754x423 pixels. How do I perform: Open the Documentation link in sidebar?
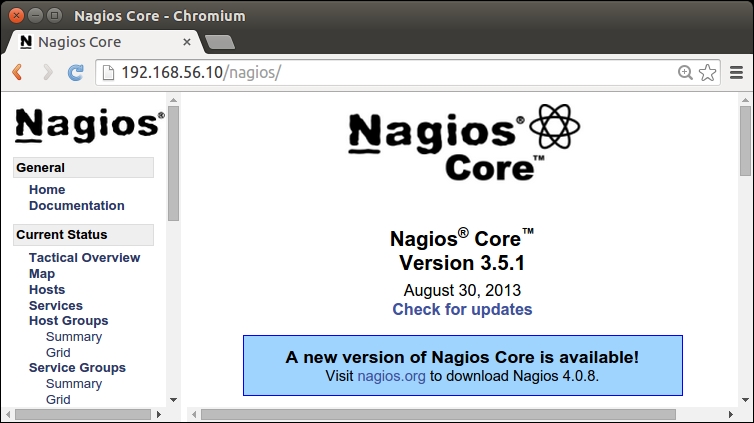[76, 205]
